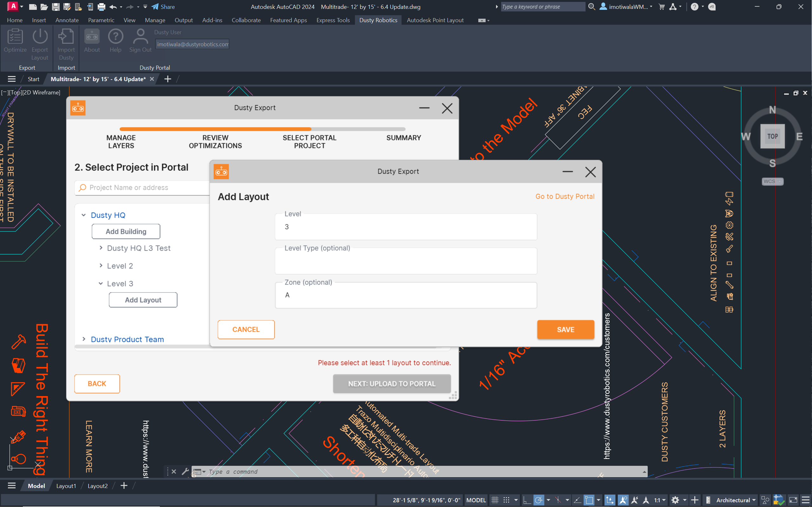Click the Export Layout ribbon icon
The width and height of the screenshot is (812, 507).
[x=40, y=36]
